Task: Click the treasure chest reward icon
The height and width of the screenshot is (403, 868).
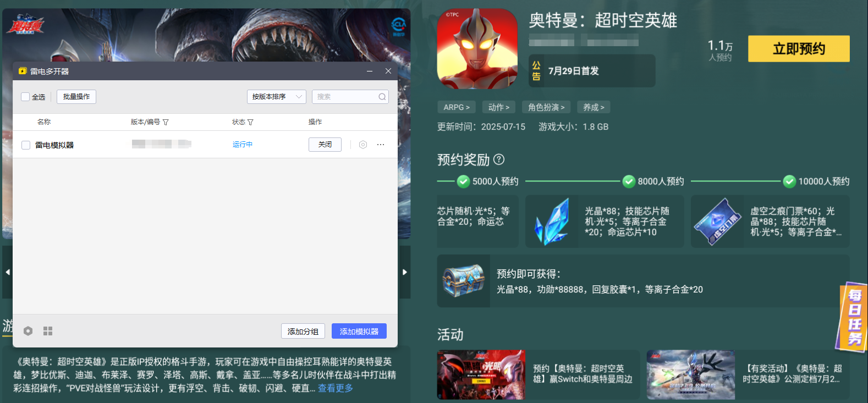Action: pos(464,281)
